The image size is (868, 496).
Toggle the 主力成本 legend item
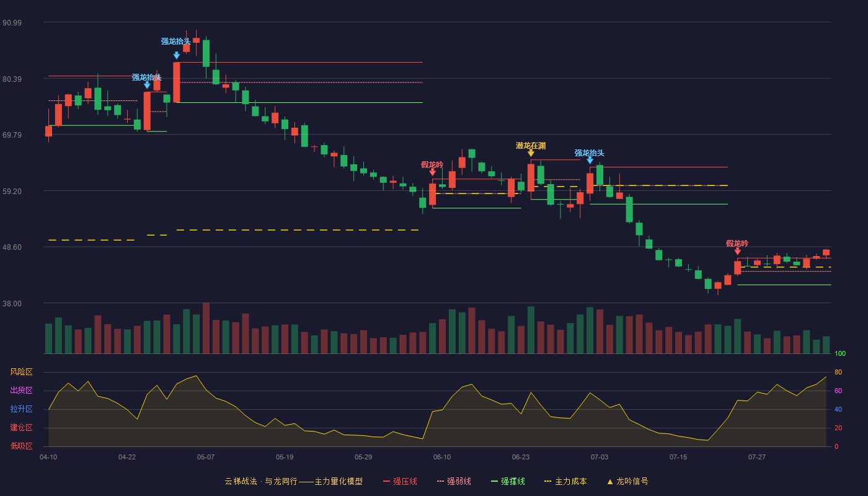click(x=565, y=481)
